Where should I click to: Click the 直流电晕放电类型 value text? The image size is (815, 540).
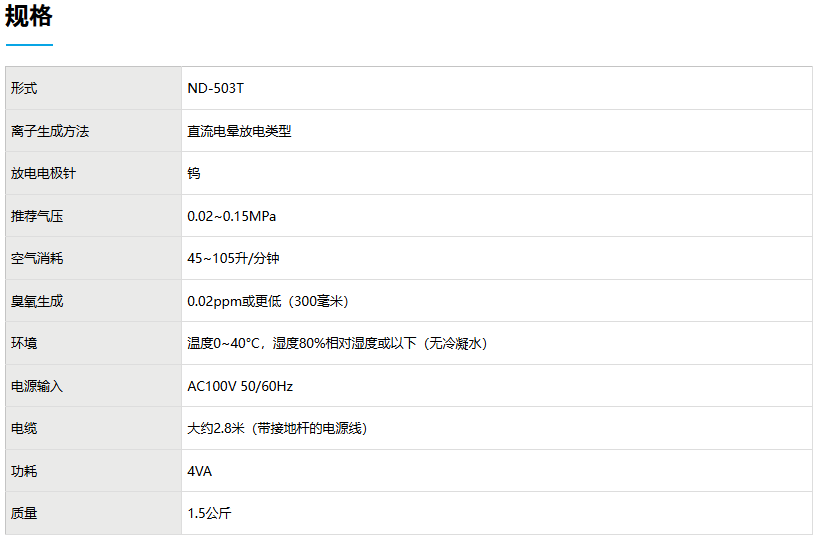click(239, 131)
